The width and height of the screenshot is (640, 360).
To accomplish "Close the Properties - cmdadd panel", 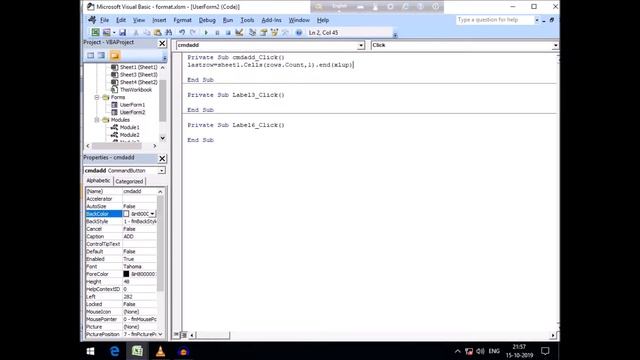I will click(162, 158).
